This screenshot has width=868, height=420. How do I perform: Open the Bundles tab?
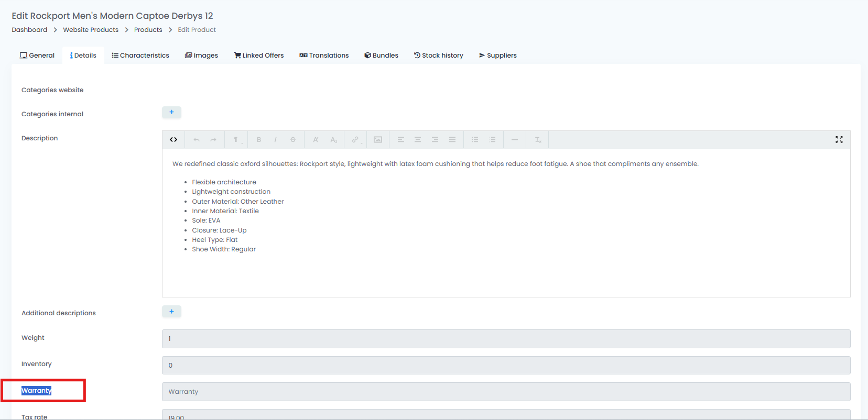[382, 56]
